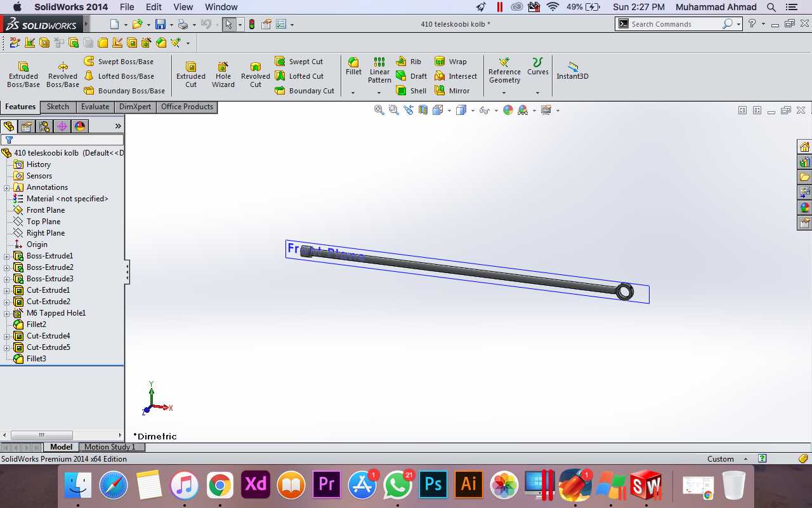Open the Appearances task pane tab
812x508 pixels.
(x=805, y=208)
